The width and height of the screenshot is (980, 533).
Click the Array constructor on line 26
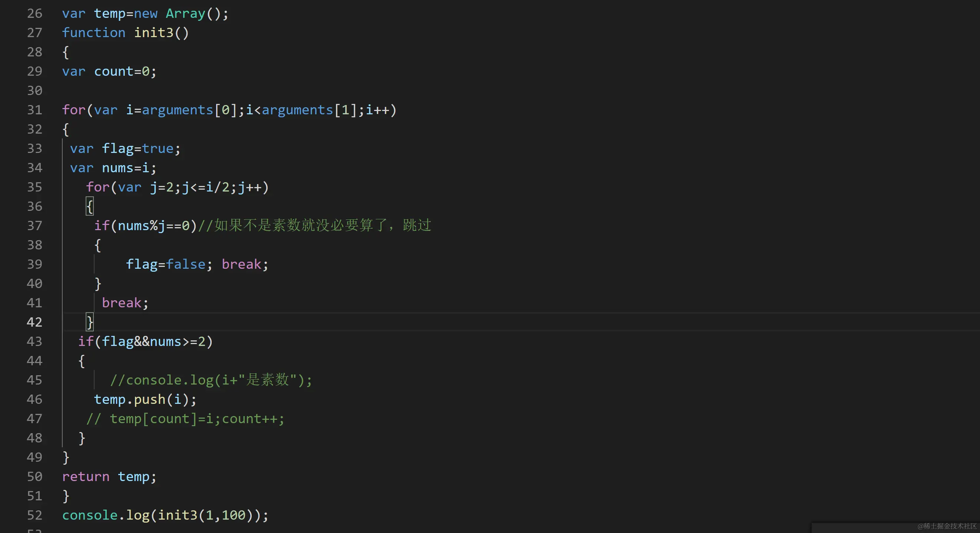[185, 14]
